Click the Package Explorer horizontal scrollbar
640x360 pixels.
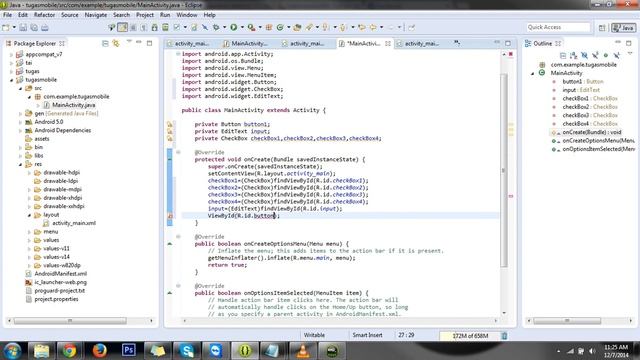tap(70, 321)
